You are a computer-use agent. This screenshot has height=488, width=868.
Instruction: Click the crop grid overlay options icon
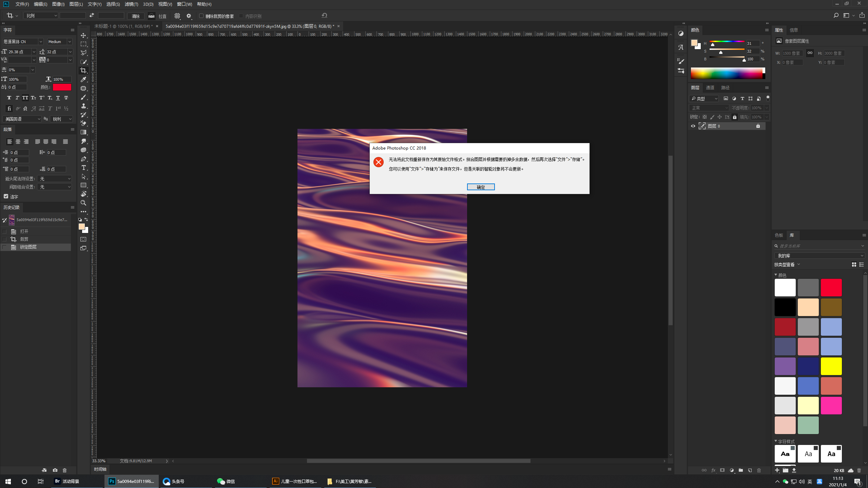pos(177,16)
